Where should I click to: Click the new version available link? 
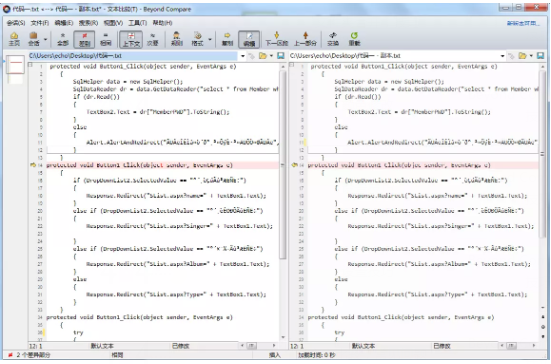pyautogui.click(x=523, y=23)
